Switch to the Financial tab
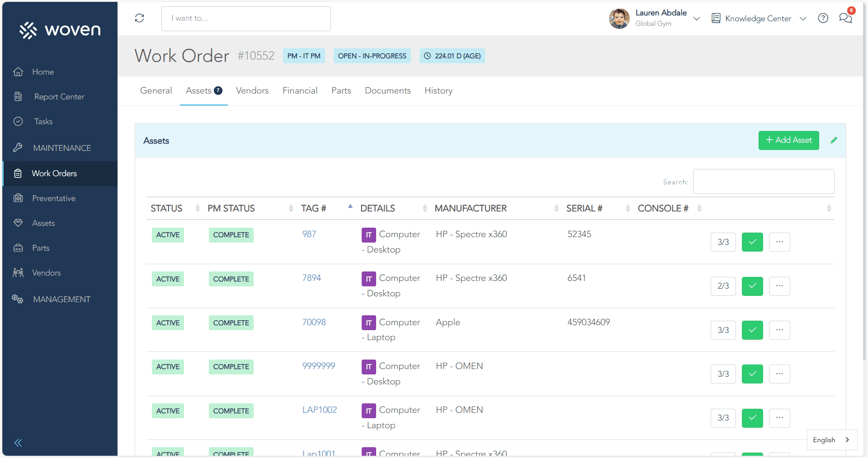Screen dimensions: 868x458 coord(300,91)
